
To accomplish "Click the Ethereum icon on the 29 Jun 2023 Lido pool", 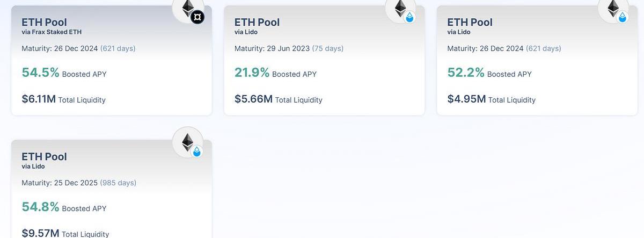I will click(400, 6).
